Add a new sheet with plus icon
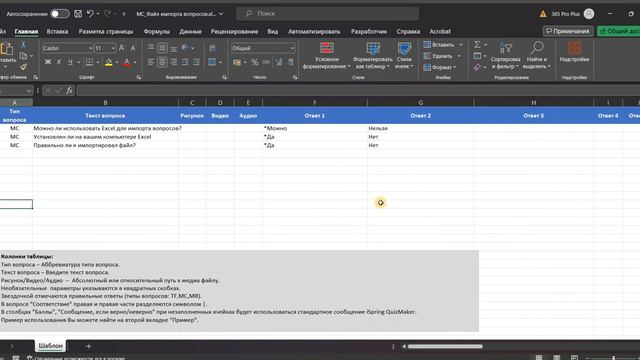This screenshot has width=640, height=360. pos(88,346)
